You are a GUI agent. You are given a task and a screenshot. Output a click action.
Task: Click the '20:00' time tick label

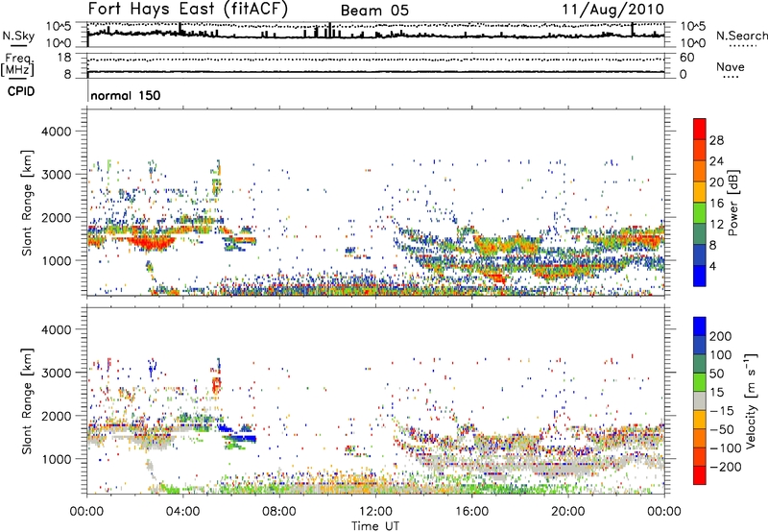567,512
